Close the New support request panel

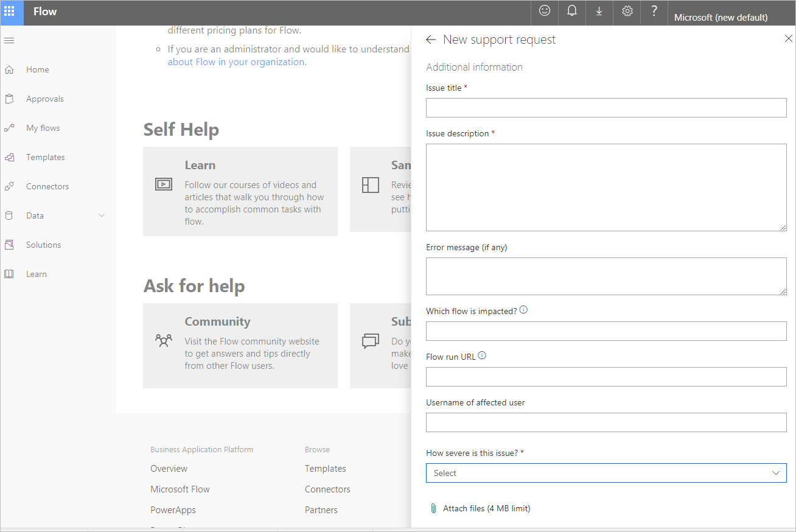coord(789,38)
